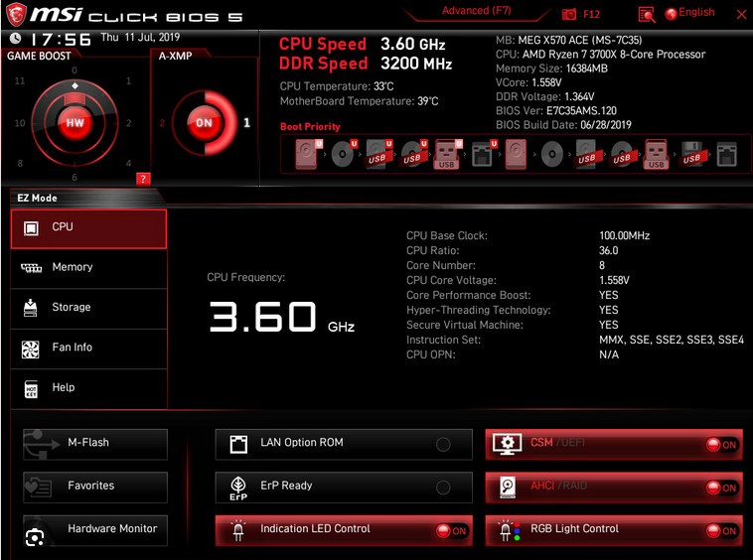
Task: Open the Game Boost question mark help
Action: [x=143, y=179]
